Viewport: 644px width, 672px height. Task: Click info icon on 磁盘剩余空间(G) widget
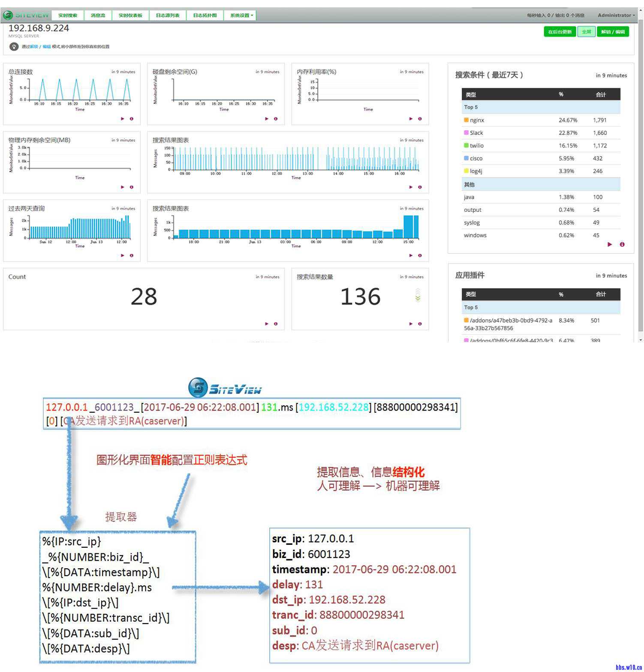coord(276,119)
